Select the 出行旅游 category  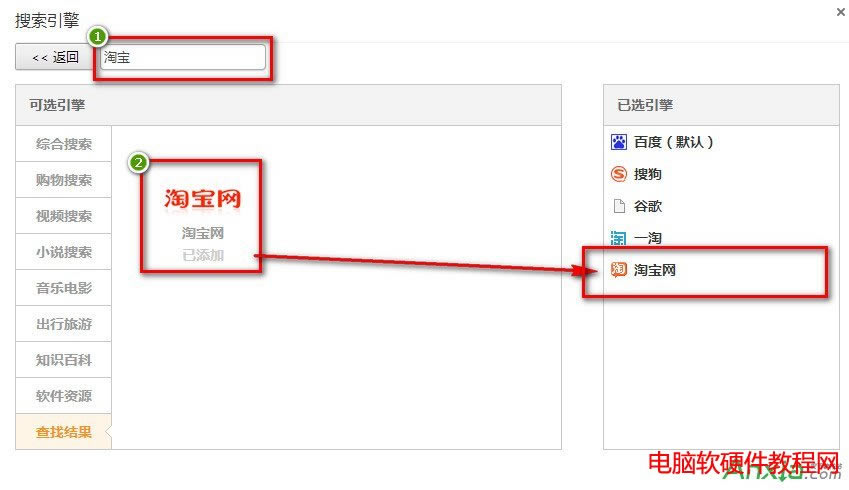[63, 324]
